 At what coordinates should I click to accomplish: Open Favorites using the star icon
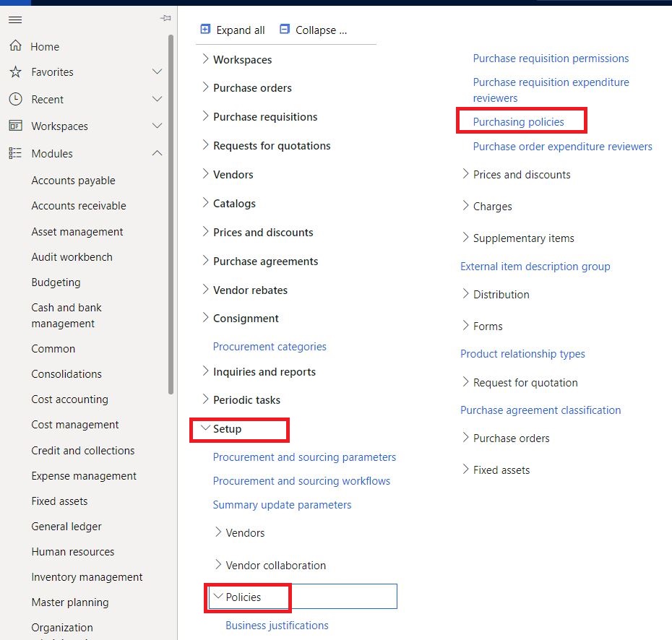point(15,72)
